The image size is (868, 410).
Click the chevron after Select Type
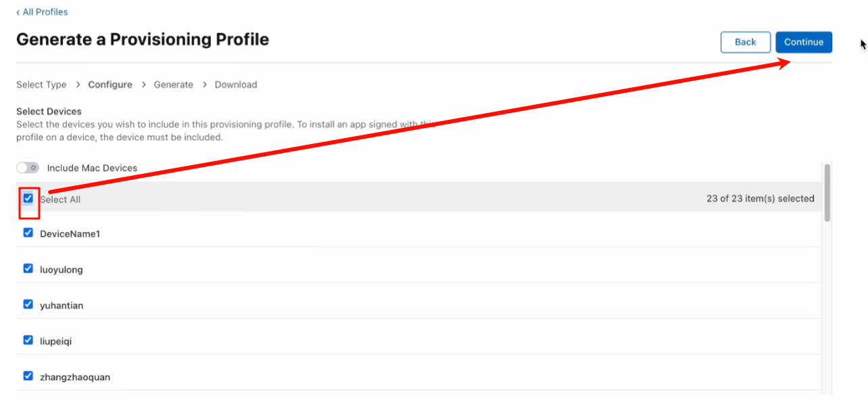[x=78, y=85]
